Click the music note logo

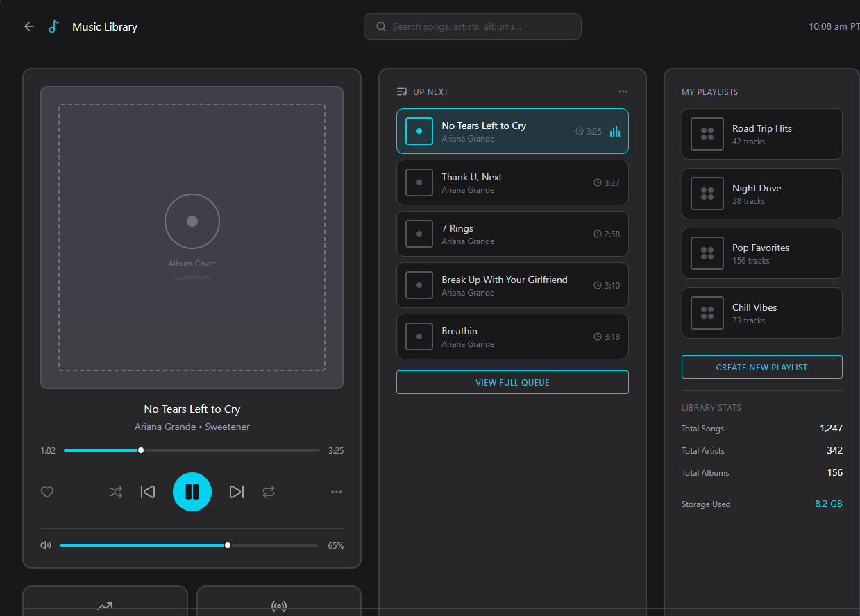pos(53,26)
